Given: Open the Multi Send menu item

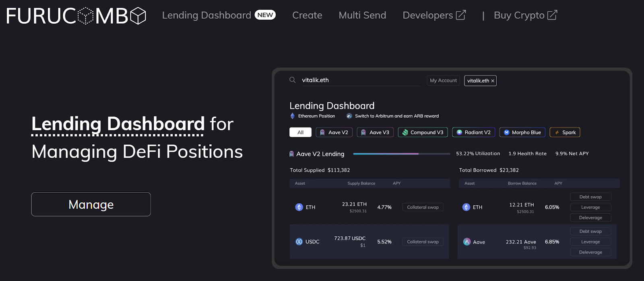Looking at the screenshot, I should pyautogui.click(x=362, y=15).
